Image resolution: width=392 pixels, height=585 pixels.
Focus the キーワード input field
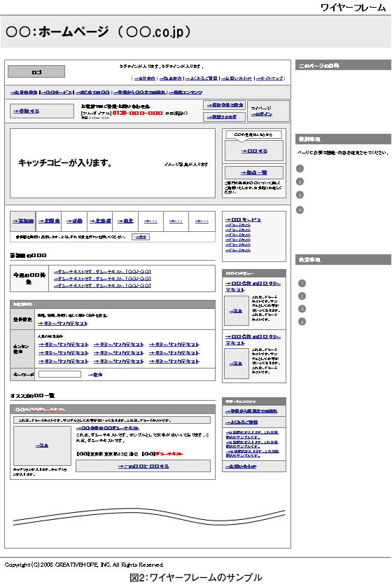[x=59, y=374]
